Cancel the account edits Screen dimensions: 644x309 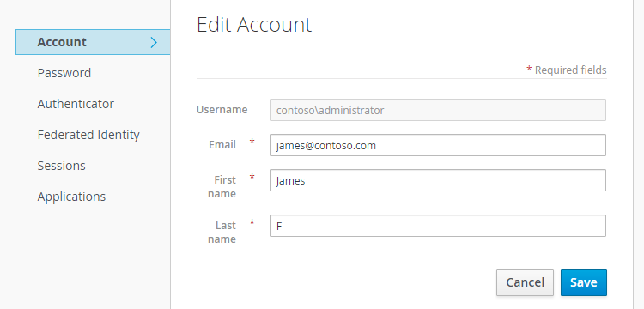click(x=525, y=282)
